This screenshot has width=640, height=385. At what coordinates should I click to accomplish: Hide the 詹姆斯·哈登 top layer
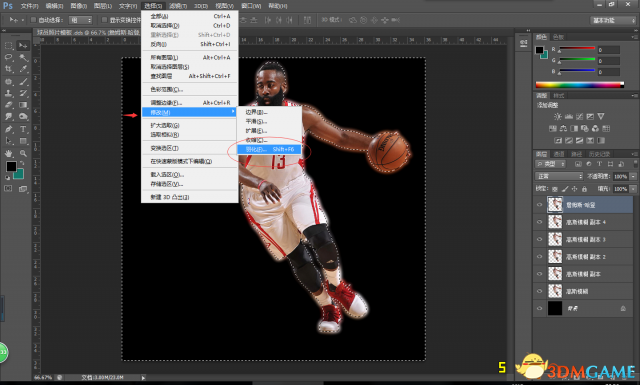[x=540, y=205]
